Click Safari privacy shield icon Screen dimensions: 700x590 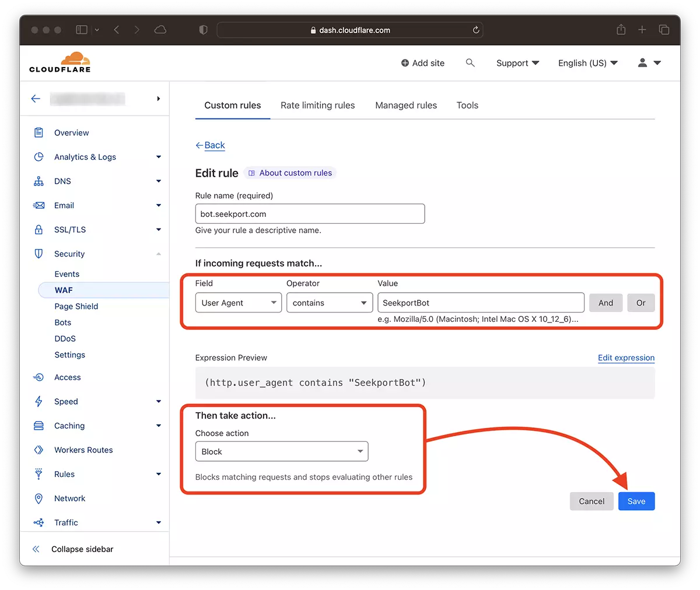coord(203,30)
